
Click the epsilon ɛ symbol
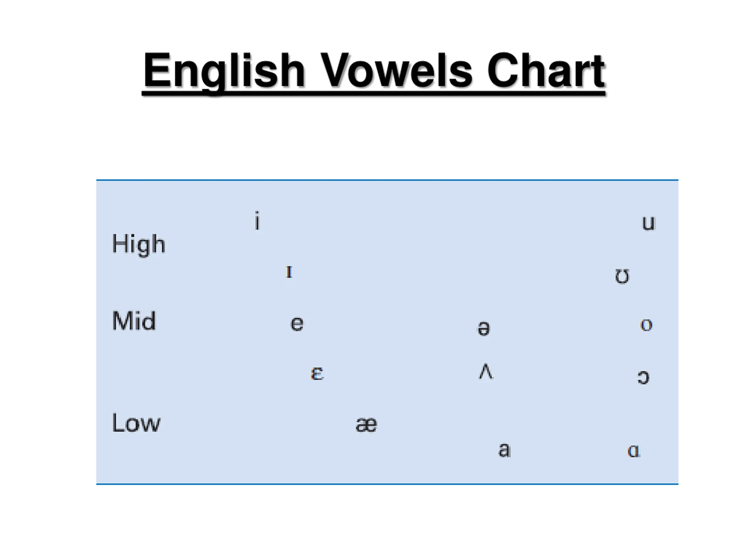click(317, 373)
